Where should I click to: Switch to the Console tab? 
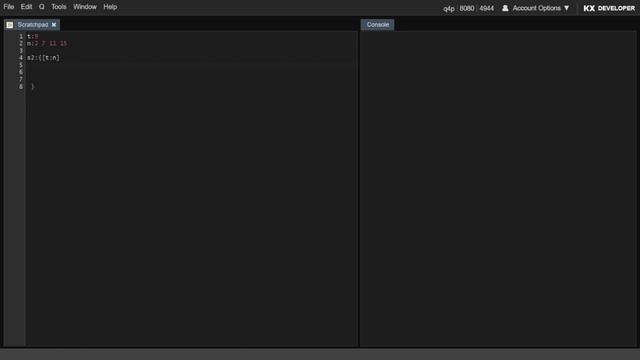[378, 24]
